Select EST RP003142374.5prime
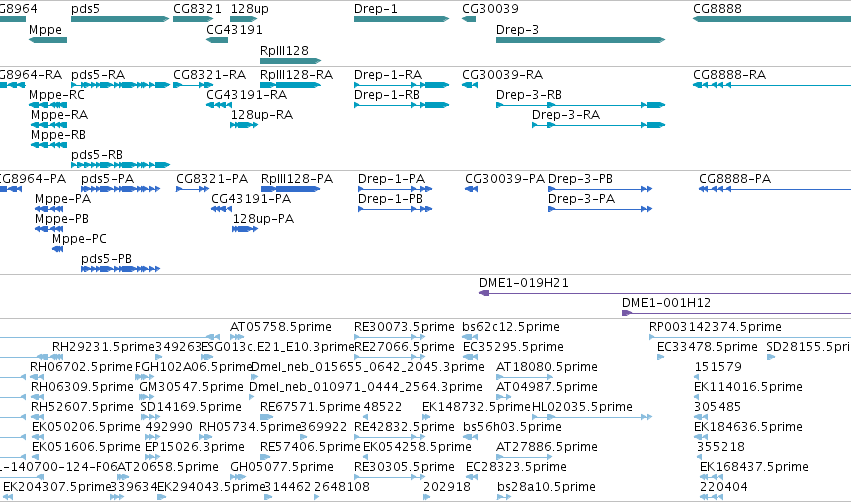The image size is (851, 502). [750, 338]
